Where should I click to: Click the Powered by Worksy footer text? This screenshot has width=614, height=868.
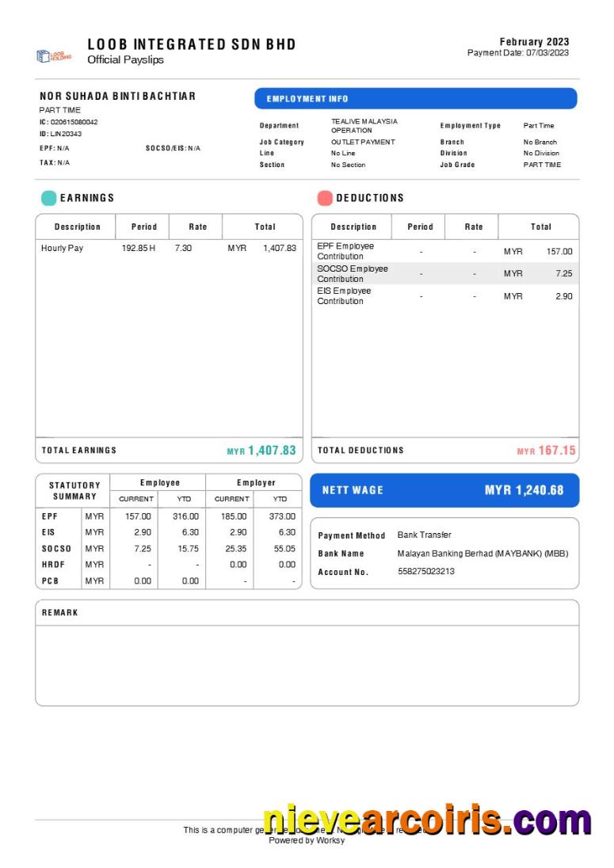tap(307, 840)
